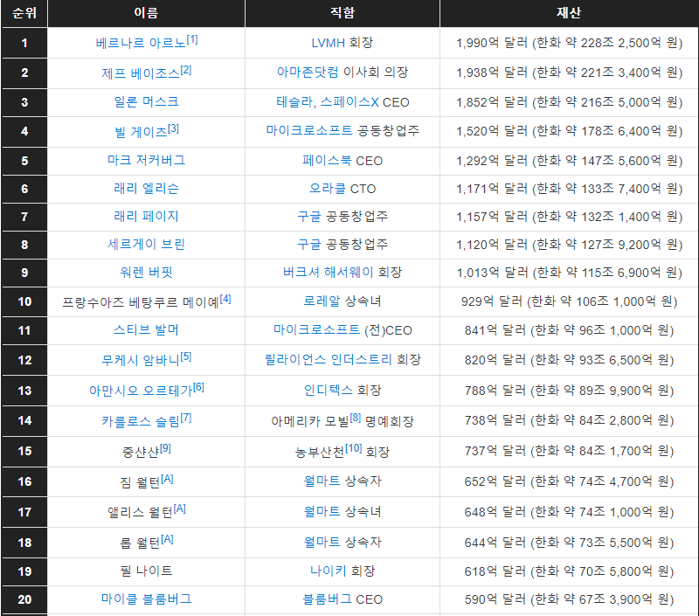Open the 베르나르 아르노 link

141,43
